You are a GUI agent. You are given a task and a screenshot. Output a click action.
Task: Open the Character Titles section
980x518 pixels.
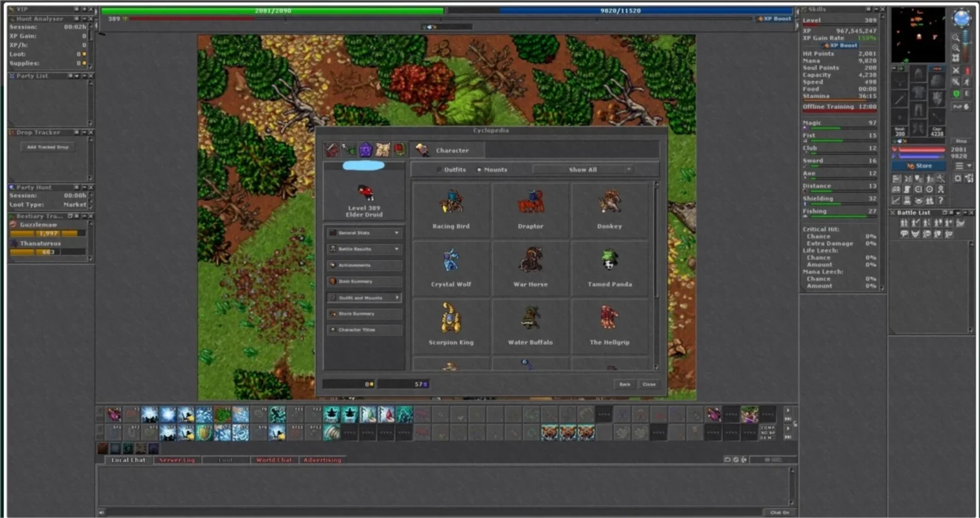tap(364, 330)
